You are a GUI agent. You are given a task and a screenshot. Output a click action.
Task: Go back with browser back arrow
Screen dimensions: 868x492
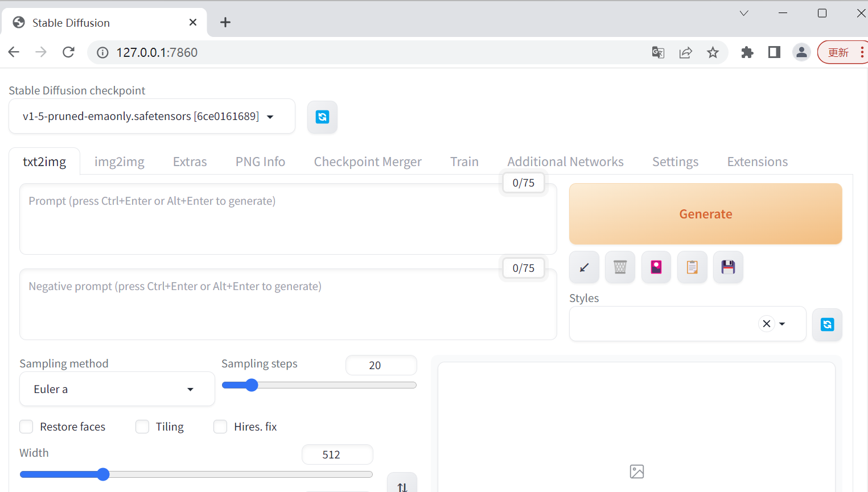(14, 52)
